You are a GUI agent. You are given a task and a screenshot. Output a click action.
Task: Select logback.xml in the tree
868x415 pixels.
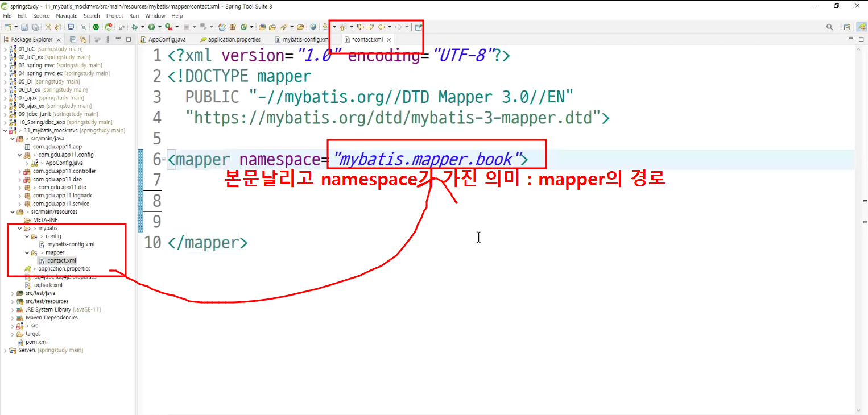coord(48,285)
